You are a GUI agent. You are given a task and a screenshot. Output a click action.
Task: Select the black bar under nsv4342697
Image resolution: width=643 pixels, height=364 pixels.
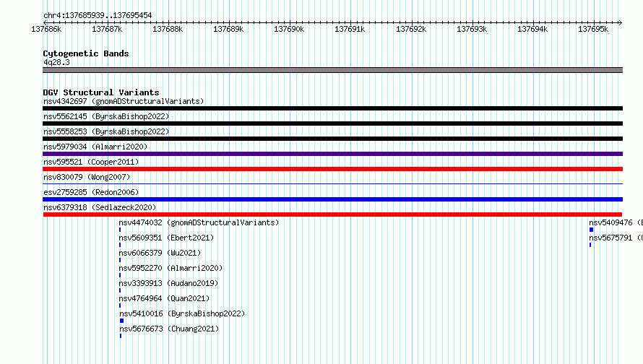(x=332, y=108)
